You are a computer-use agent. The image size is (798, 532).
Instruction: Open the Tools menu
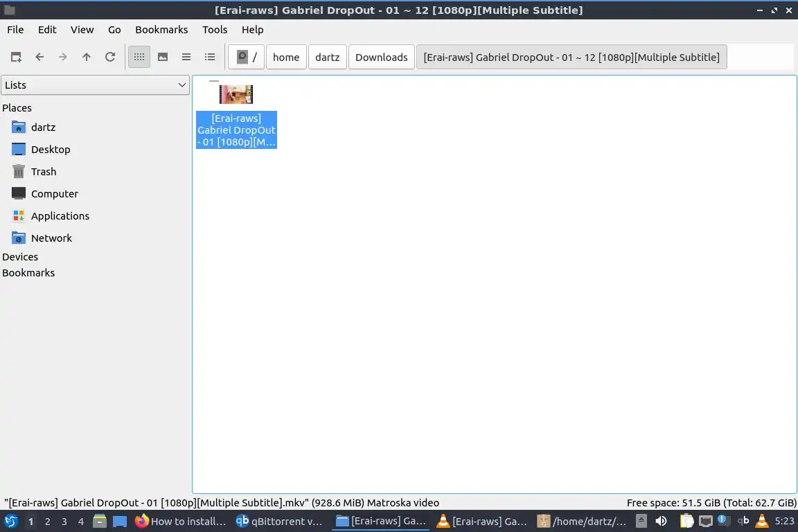(215, 30)
